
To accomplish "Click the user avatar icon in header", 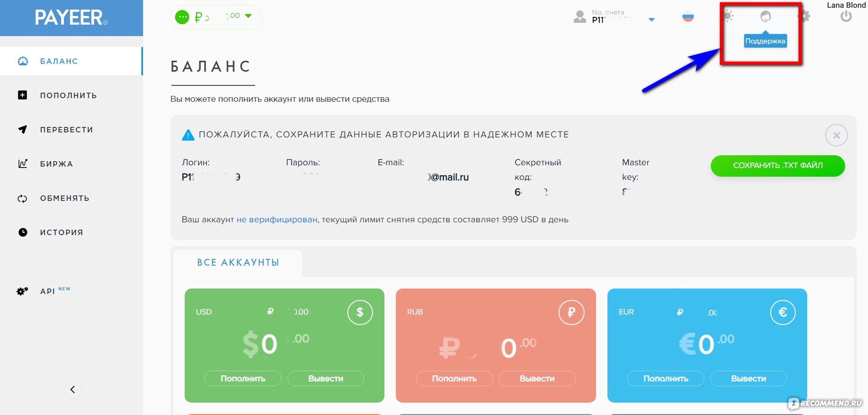I will 580,17.
